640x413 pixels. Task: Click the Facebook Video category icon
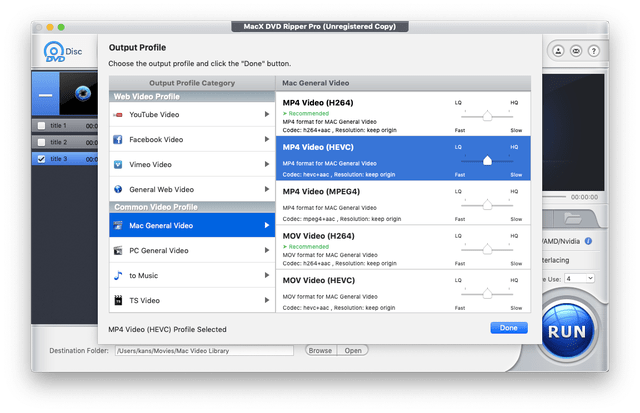click(118, 140)
